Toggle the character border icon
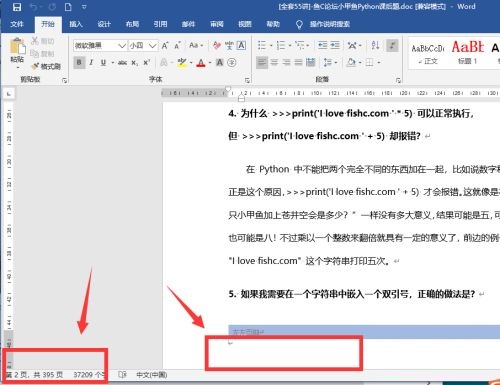The width and height of the screenshot is (500, 385). point(241,45)
